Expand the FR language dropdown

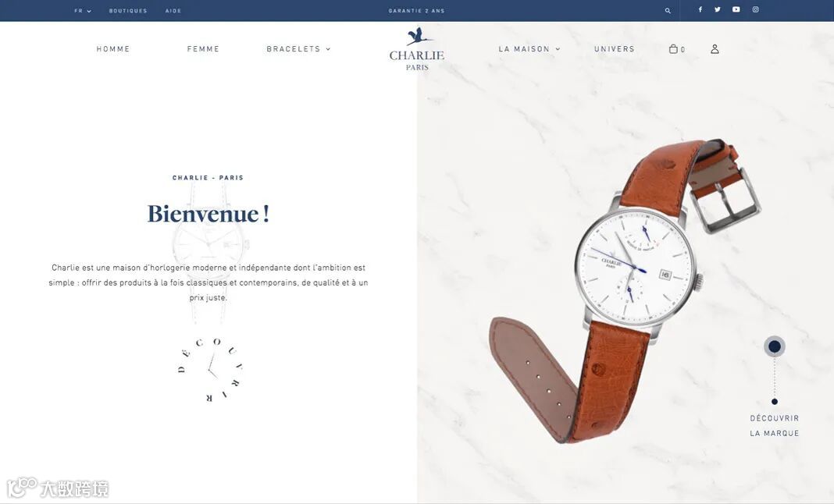pos(83,11)
